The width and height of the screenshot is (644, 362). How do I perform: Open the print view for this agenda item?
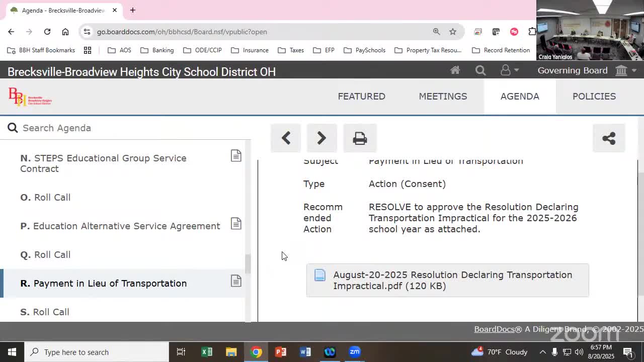point(360,138)
